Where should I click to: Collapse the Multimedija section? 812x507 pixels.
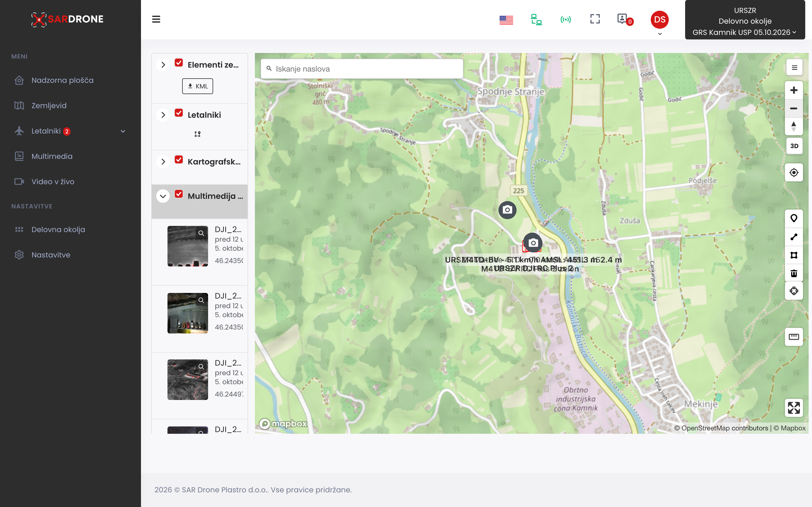tap(163, 196)
